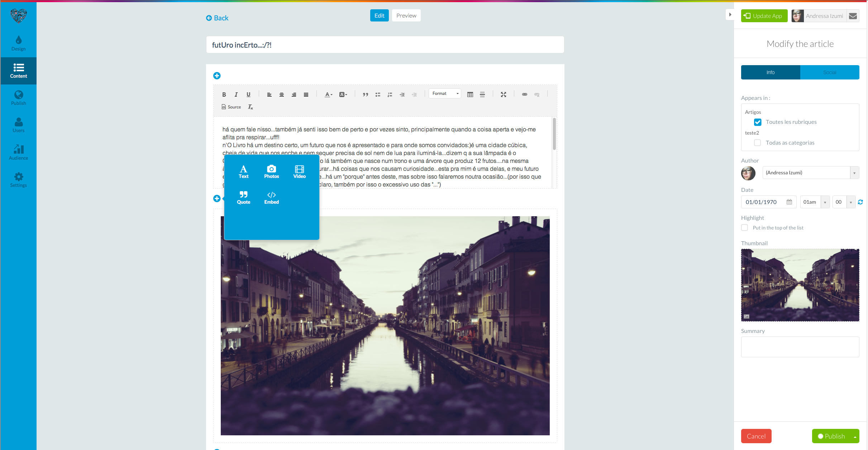
Task: Refresh the date with the reload icon
Action: pos(860,202)
